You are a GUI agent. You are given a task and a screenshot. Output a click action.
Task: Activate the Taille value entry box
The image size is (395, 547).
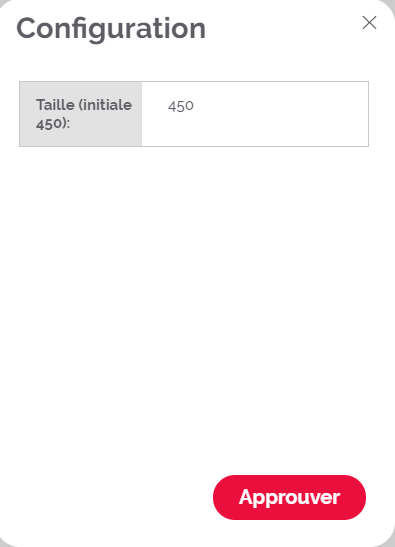(255, 114)
